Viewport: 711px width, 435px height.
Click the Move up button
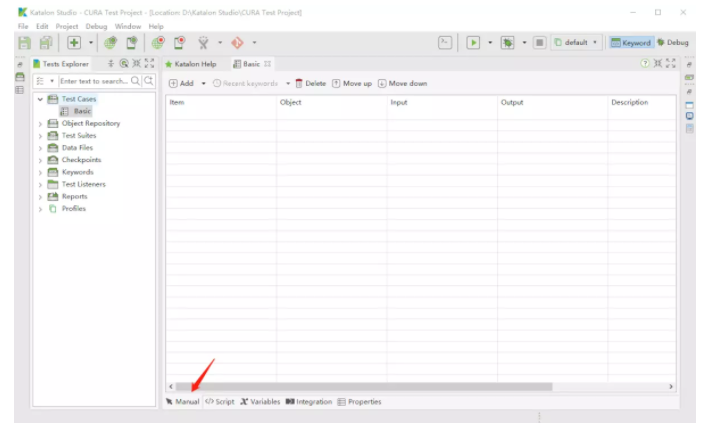352,83
